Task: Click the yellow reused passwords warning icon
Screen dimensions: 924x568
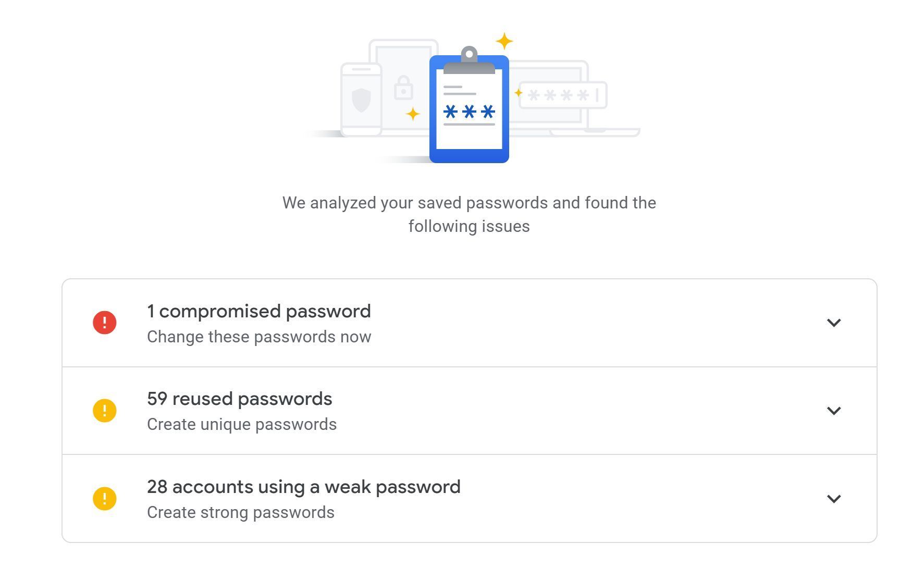Action: 104,411
